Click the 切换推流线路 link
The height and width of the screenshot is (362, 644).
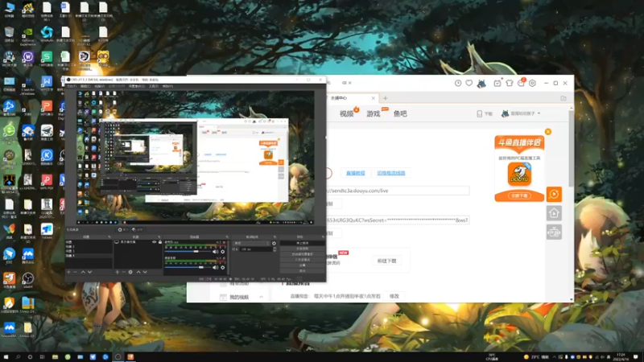coord(391,173)
